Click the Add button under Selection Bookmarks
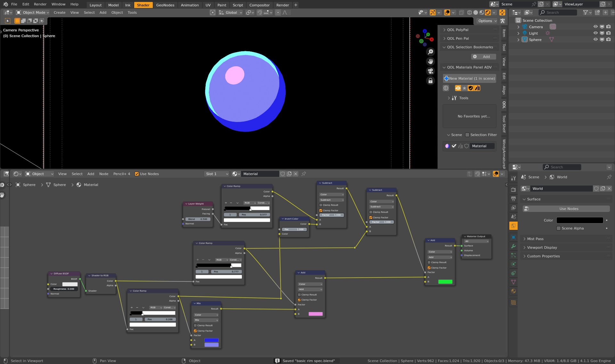This screenshot has height=364, width=615. click(x=483, y=57)
